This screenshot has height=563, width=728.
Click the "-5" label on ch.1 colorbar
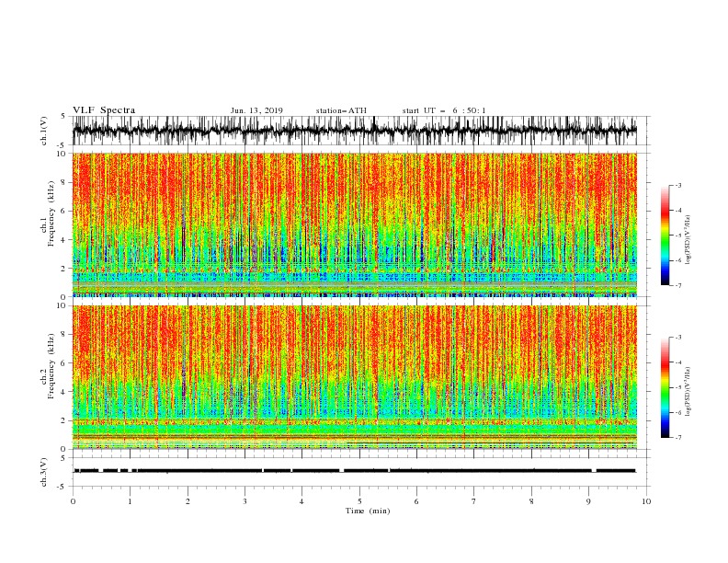(678, 236)
